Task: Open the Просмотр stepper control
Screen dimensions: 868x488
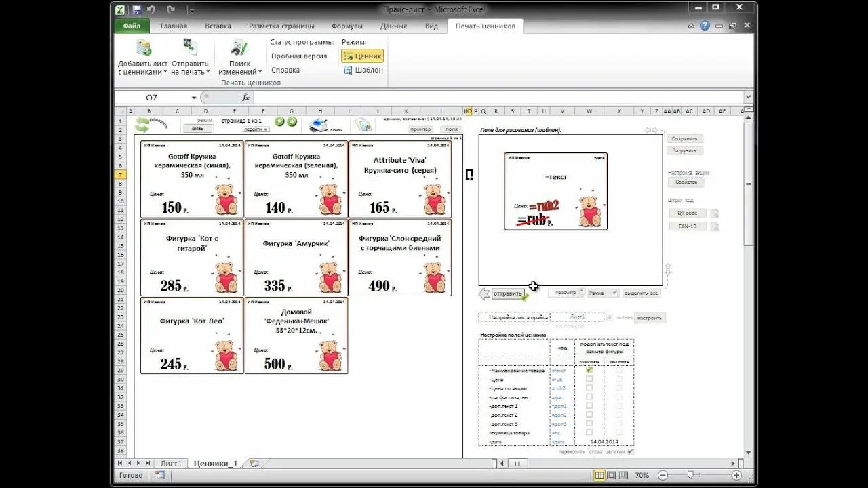Action: [580, 293]
